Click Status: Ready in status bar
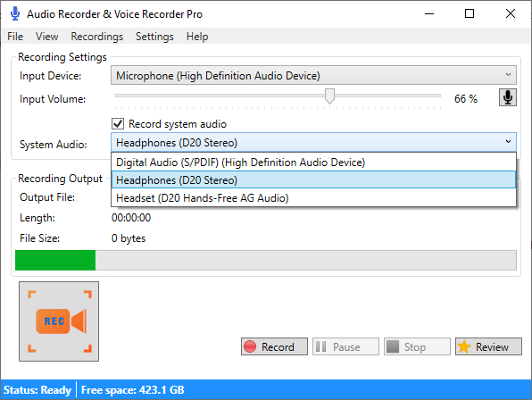The height and width of the screenshot is (400, 532). 37,390
